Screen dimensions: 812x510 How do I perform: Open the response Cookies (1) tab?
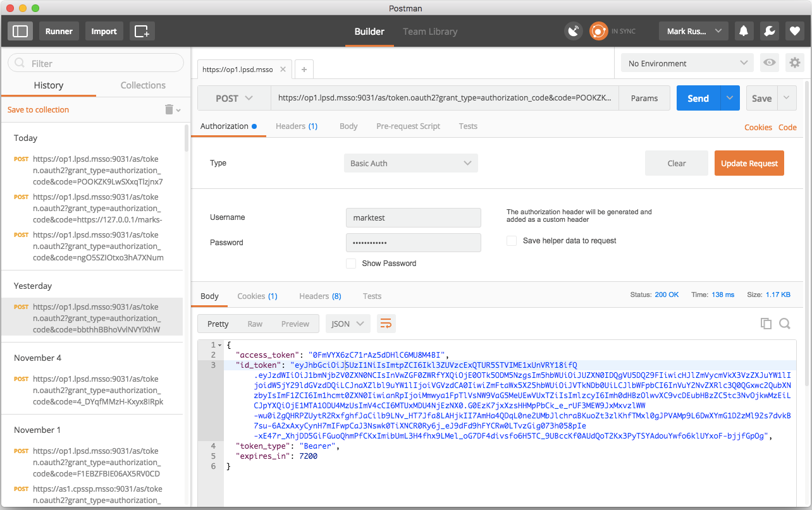pos(257,296)
